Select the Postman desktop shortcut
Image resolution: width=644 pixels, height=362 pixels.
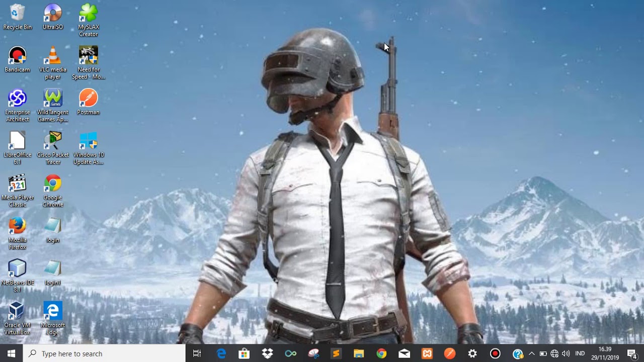88,102
